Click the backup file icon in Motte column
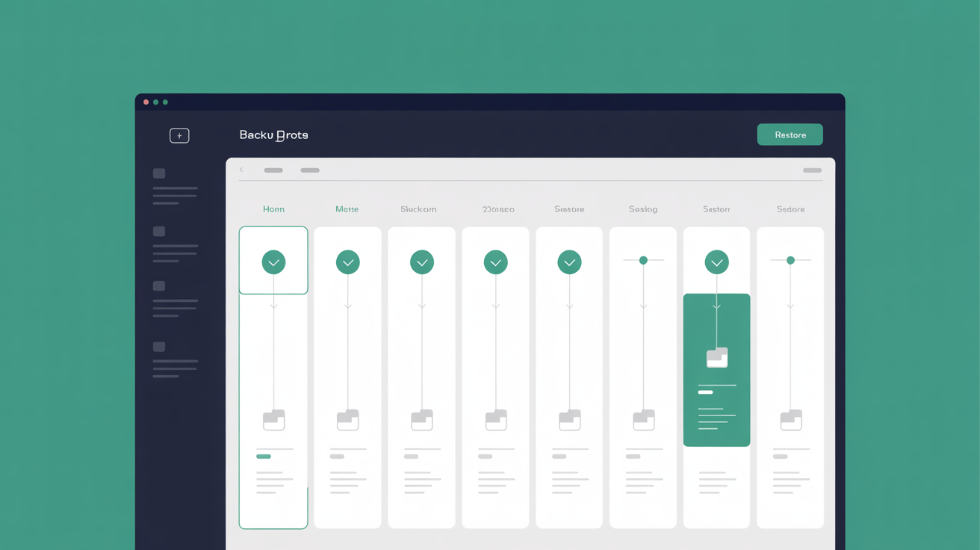 pos(347,420)
